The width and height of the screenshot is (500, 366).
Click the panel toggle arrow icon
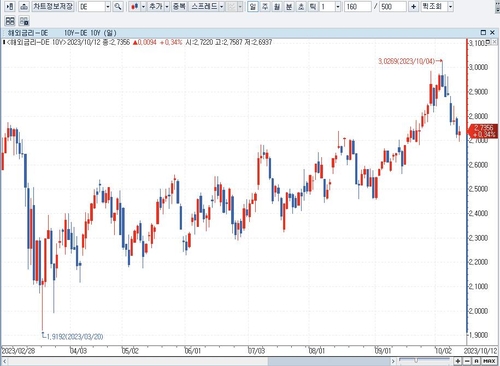(x=10, y=6)
